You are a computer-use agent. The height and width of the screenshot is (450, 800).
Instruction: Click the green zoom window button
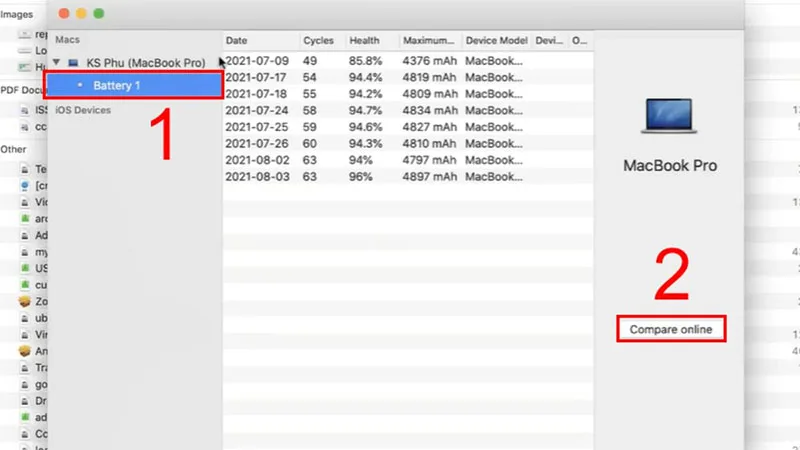[x=99, y=14]
